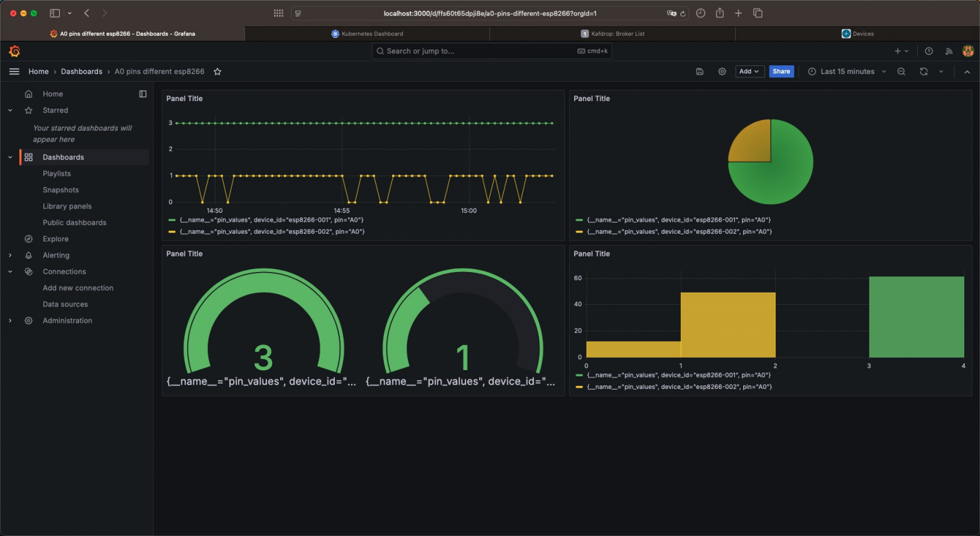The height and width of the screenshot is (536, 980).
Task: Focus the Search or jump to field
Action: pos(492,52)
